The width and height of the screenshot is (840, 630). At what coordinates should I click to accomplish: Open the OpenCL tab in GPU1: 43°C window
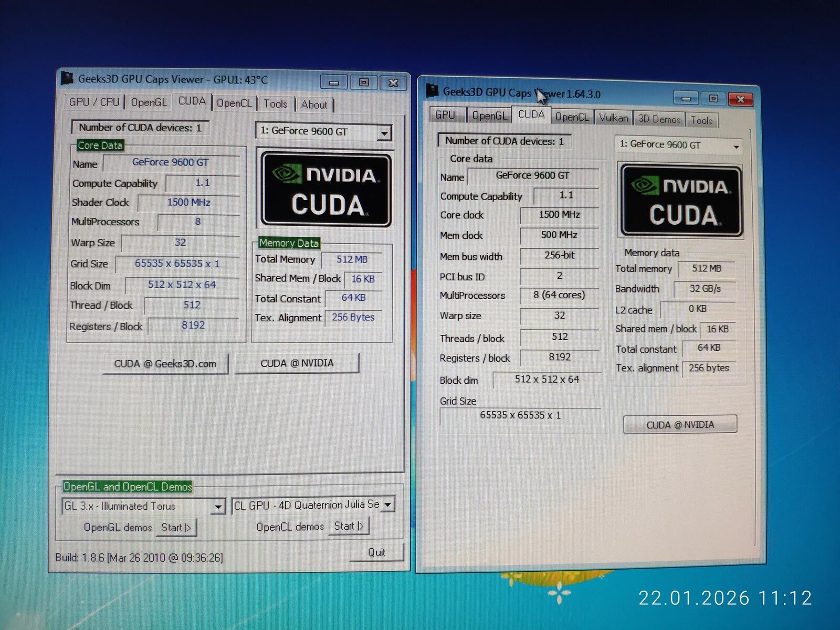point(234,103)
